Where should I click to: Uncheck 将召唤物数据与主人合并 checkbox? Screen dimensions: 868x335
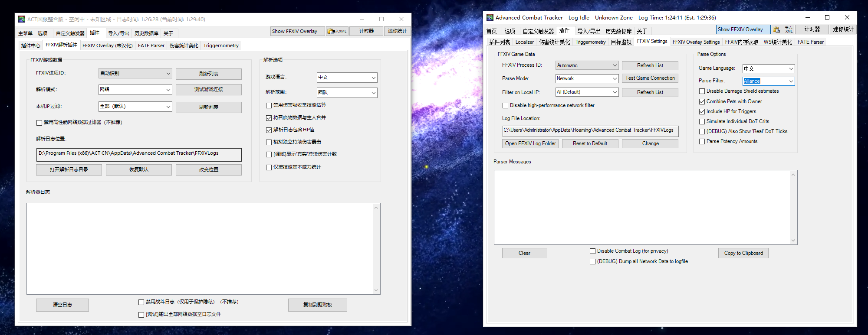point(269,118)
